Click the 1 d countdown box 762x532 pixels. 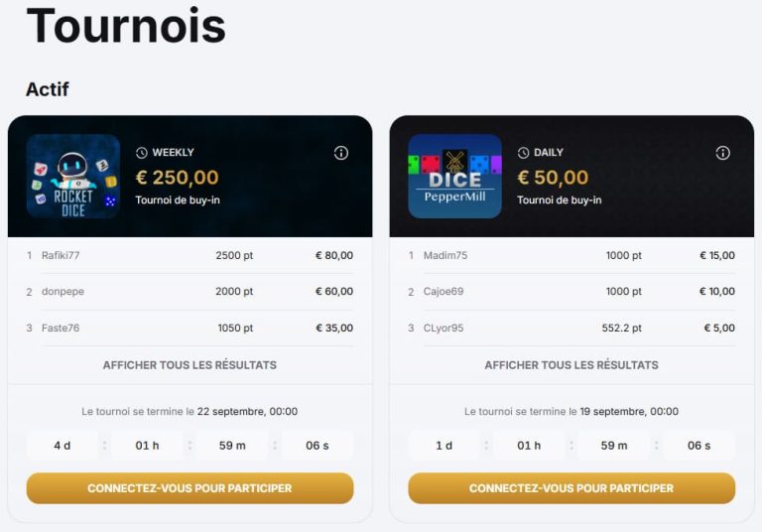point(444,446)
